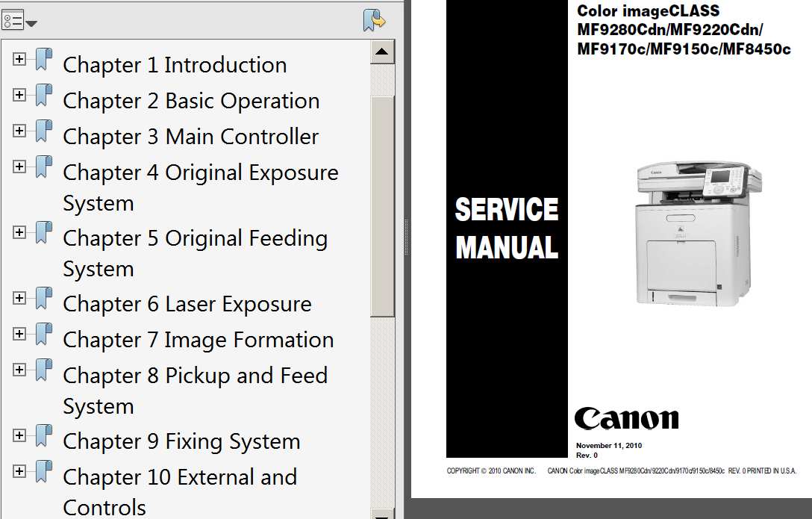Jump to Chapter 3 Main Controller

[190, 137]
